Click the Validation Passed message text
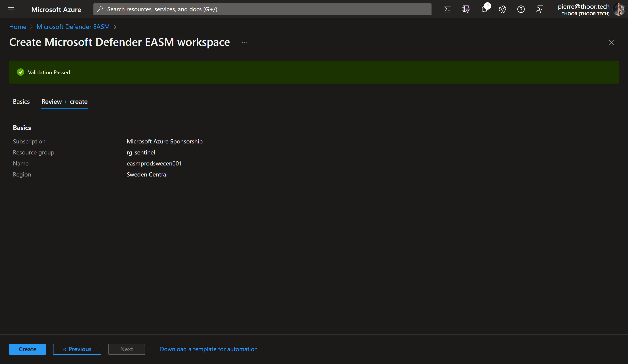 [49, 72]
